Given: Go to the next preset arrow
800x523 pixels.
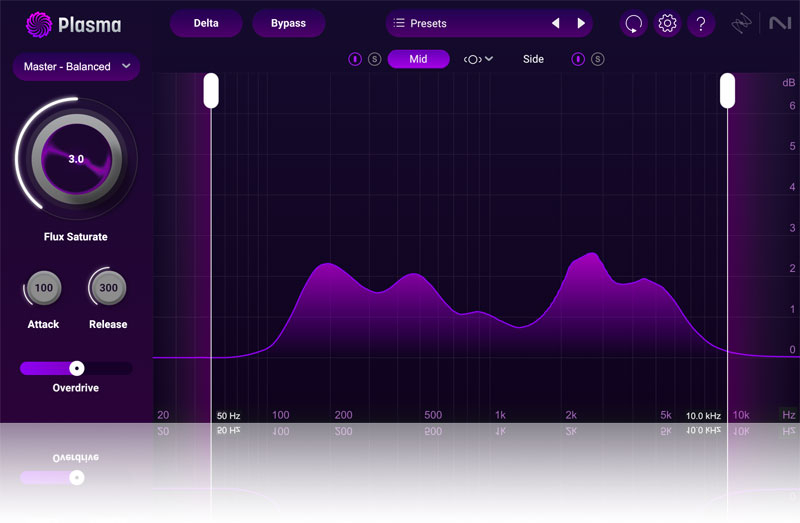Looking at the screenshot, I should click(x=581, y=23).
